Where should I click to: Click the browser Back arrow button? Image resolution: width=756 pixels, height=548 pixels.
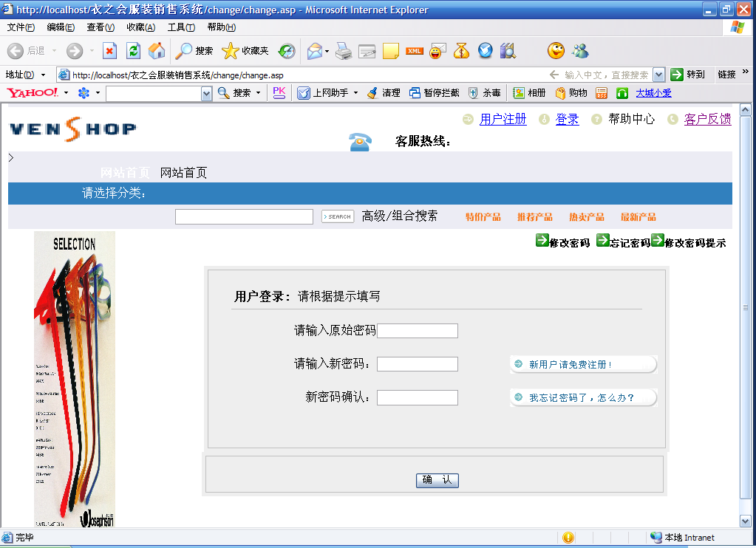(16, 51)
